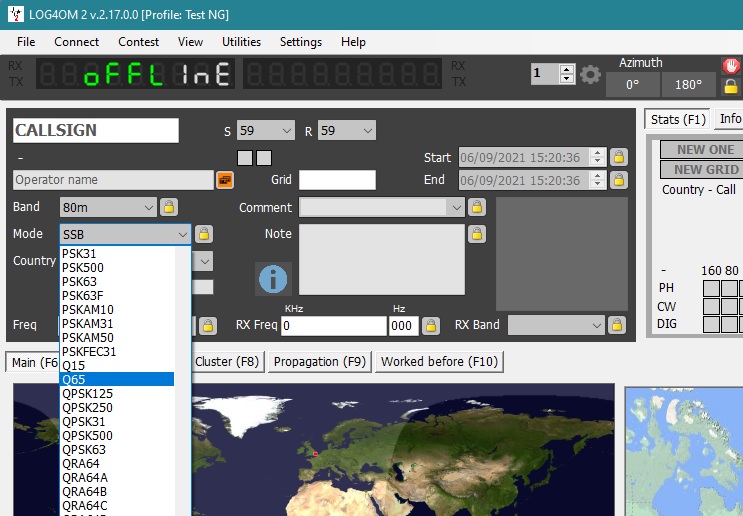This screenshot has width=743, height=516.
Task: Select PSK500 from mode list
Action: [x=118, y=267]
